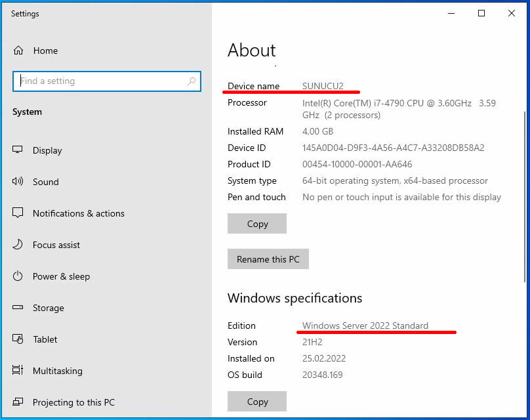Open Display settings

(x=47, y=150)
